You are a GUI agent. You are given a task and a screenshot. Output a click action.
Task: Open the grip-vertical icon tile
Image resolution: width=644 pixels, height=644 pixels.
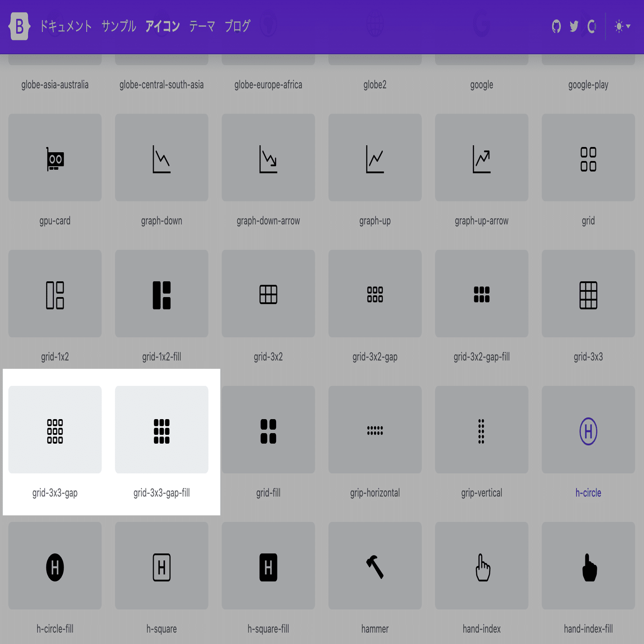point(482,430)
